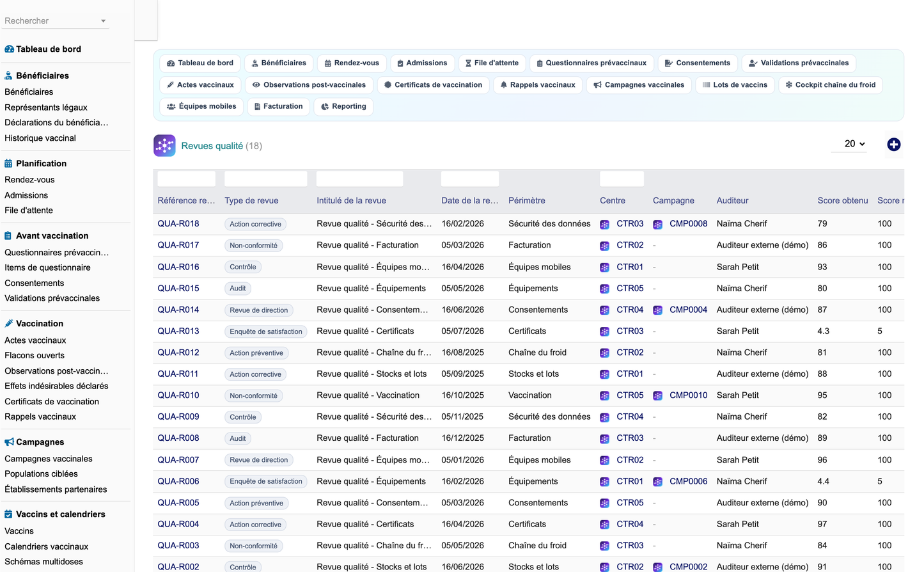Sort by Auditeur column header
924x572 pixels.
click(x=732, y=201)
